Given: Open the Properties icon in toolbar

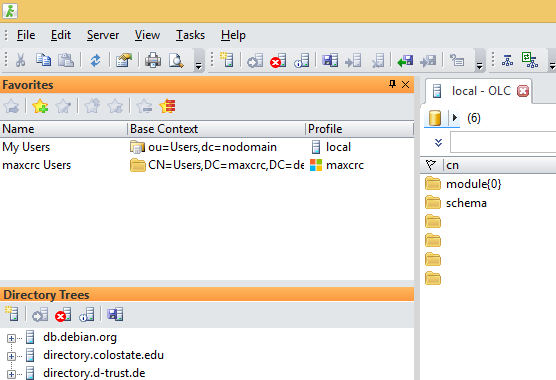Looking at the screenshot, I should click(x=124, y=60).
